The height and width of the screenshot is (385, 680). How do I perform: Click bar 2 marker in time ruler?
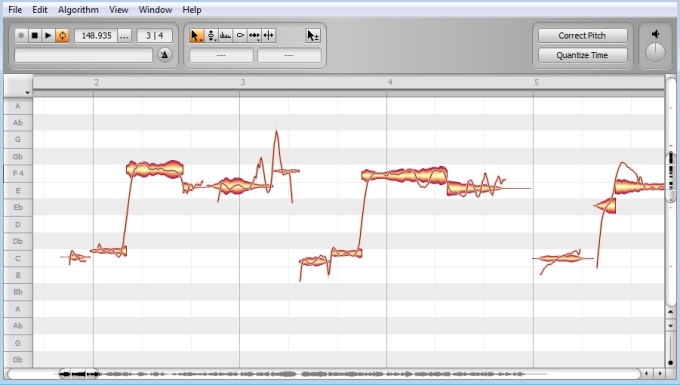coord(96,82)
